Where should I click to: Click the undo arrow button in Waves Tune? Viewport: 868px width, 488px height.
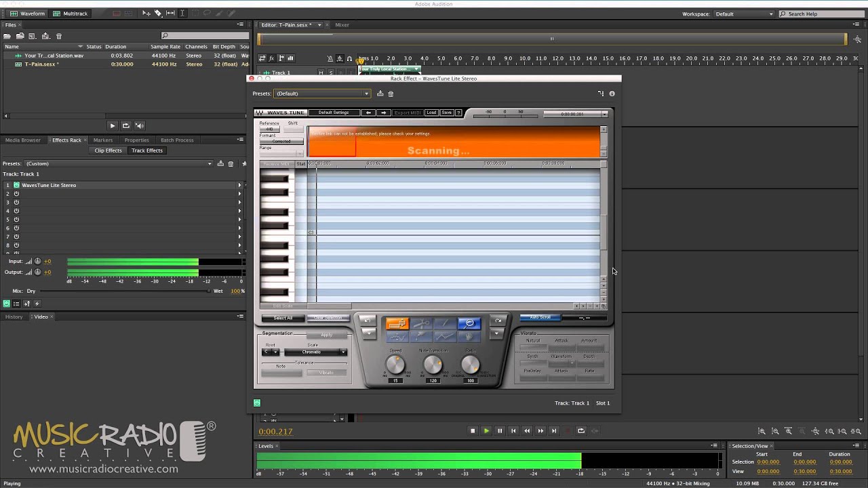point(368,320)
